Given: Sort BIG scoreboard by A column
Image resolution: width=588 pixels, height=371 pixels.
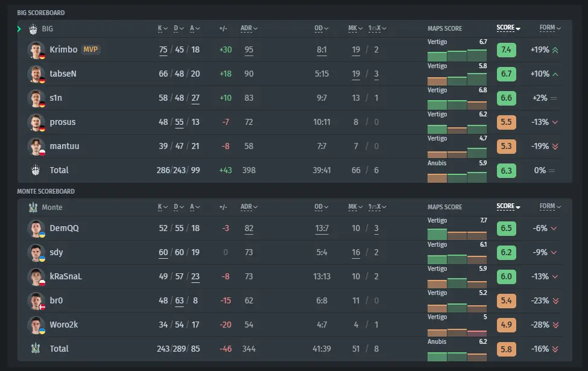Looking at the screenshot, I should tap(195, 28).
